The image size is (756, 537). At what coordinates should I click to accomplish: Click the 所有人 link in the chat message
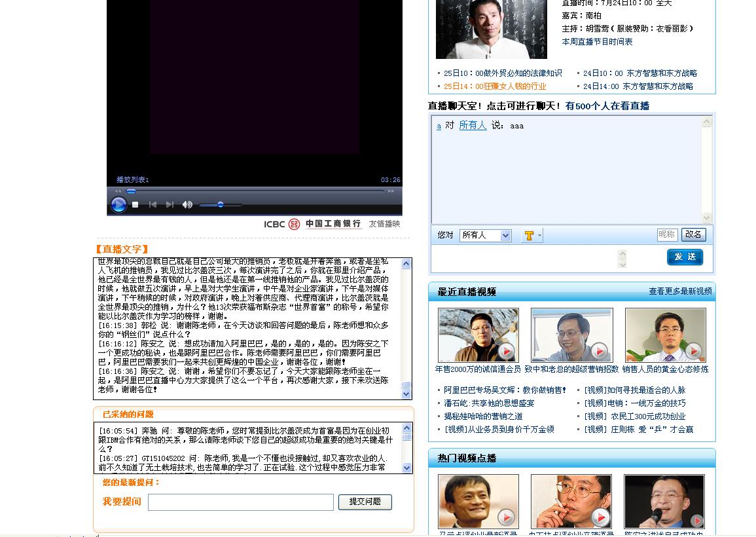tap(473, 125)
